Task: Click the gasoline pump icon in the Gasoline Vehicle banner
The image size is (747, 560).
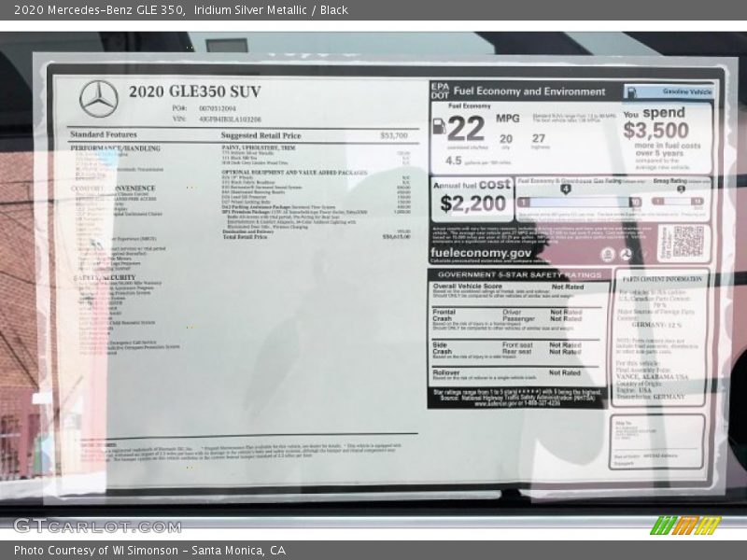Action: (x=630, y=91)
